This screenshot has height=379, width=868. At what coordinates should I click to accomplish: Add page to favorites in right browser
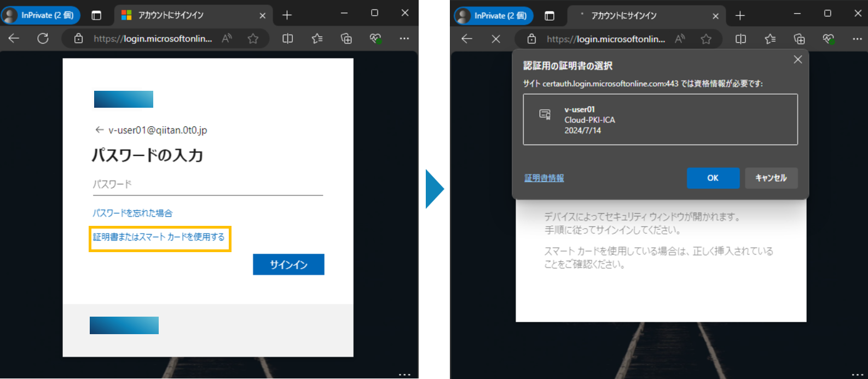coord(706,39)
